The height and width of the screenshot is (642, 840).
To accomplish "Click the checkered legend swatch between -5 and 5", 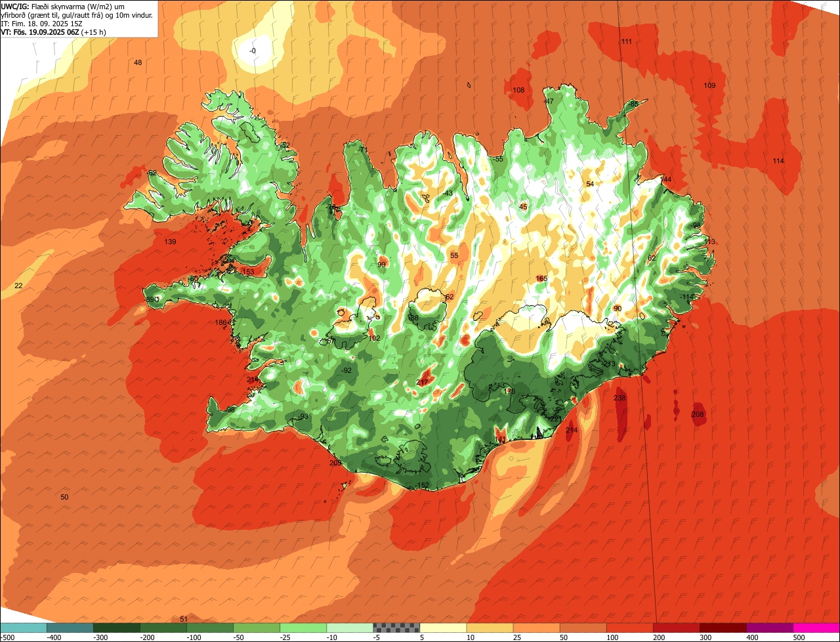I will coord(396,628).
